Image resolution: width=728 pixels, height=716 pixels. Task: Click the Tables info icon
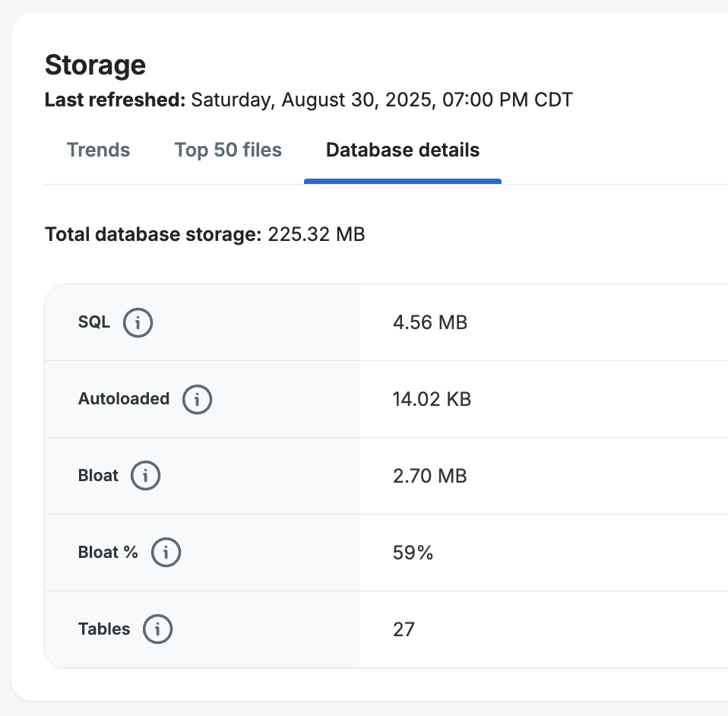[x=157, y=629]
